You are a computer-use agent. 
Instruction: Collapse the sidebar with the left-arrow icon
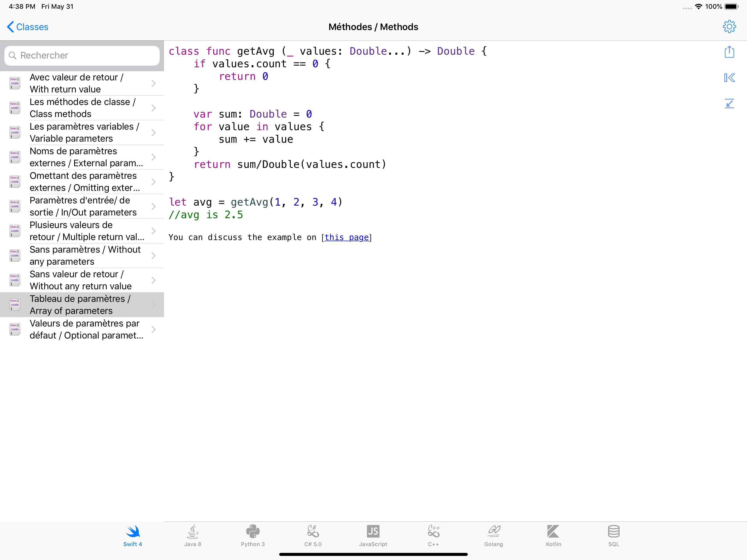730,78
